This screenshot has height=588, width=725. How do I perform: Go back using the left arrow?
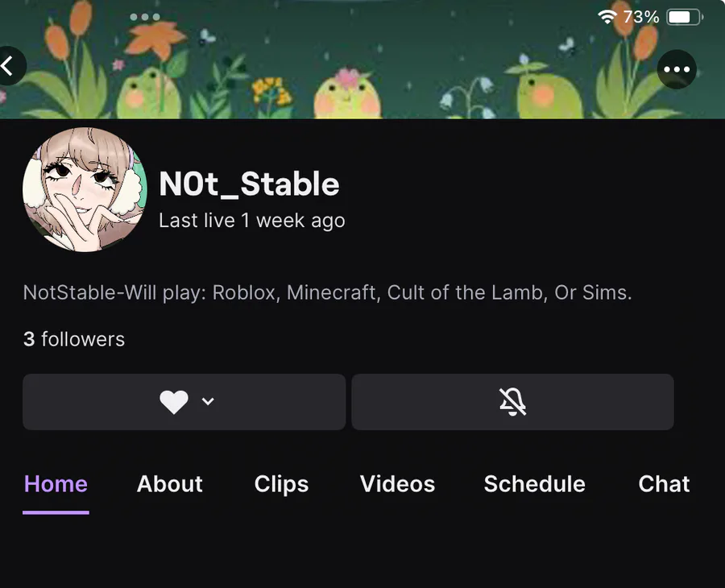click(x=10, y=66)
